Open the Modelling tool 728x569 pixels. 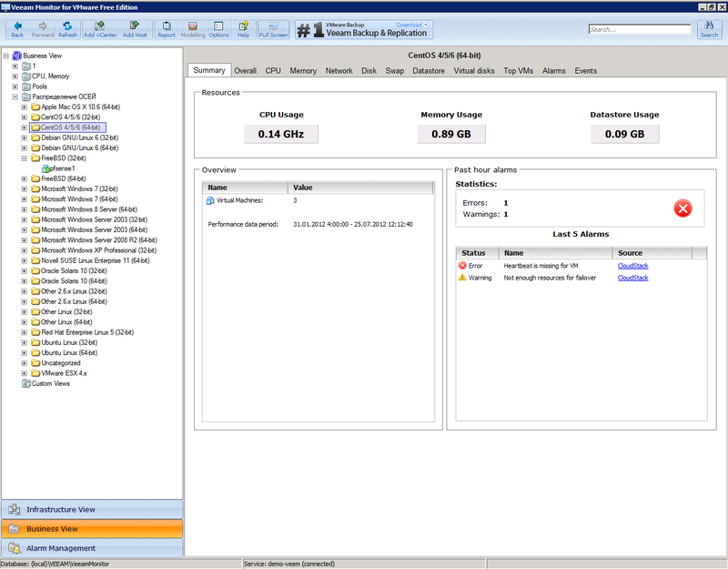click(193, 29)
